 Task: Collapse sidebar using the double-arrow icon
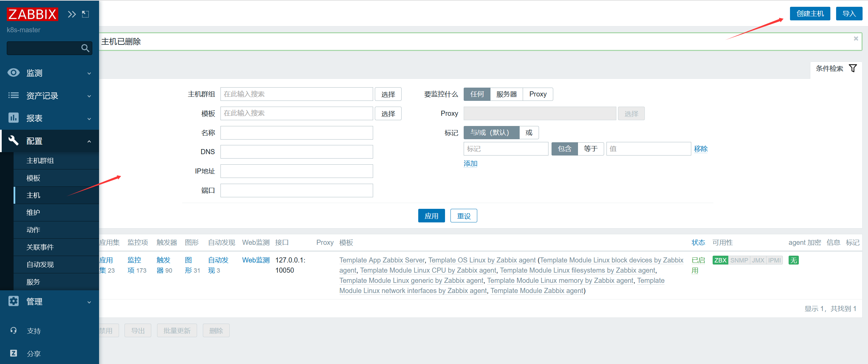[x=72, y=14]
